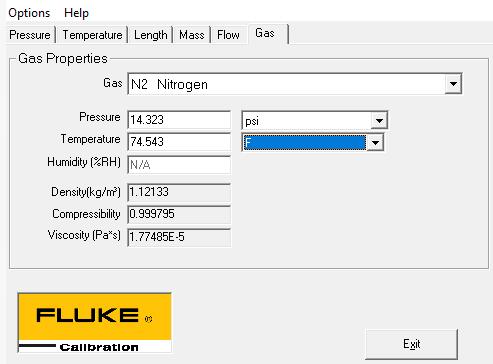Click the Pressure value input field
The width and height of the screenshot is (493, 364).
pos(179,120)
